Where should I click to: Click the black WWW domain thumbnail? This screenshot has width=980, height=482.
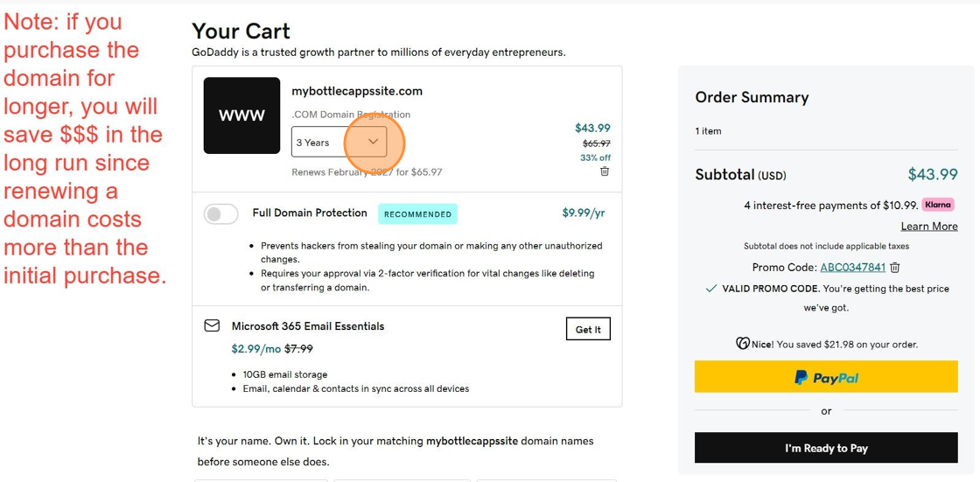click(241, 115)
